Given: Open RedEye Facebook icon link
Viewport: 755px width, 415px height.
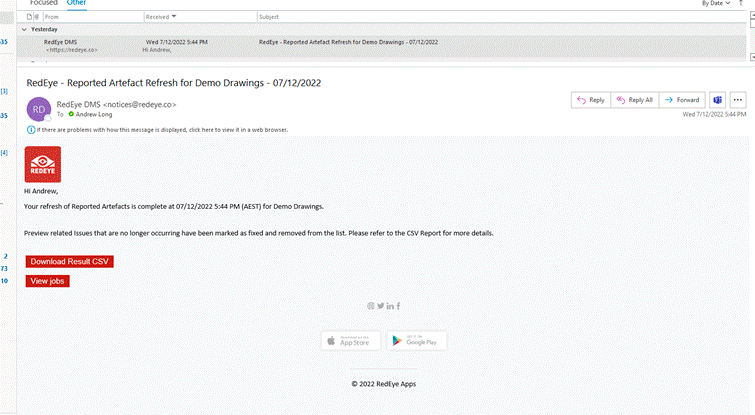Looking at the screenshot, I should click(x=398, y=306).
